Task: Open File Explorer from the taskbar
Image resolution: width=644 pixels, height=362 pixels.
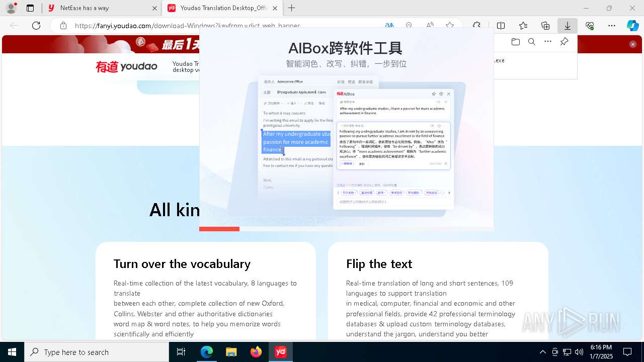Action: tap(231, 352)
